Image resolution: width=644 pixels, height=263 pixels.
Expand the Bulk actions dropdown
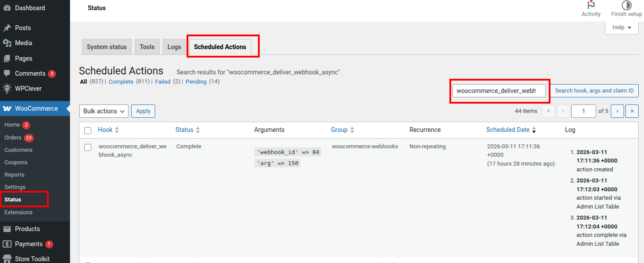click(x=104, y=111)
